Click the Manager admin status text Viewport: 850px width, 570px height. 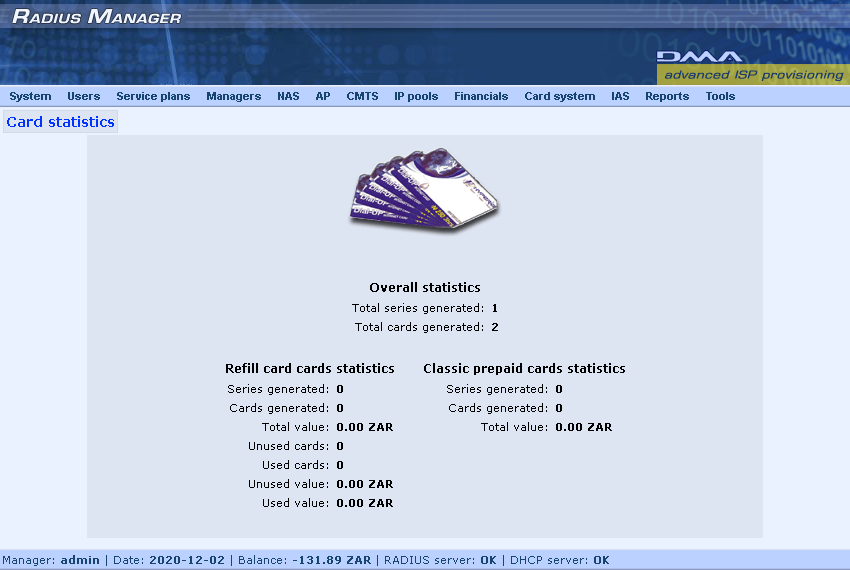click(51, 560)
